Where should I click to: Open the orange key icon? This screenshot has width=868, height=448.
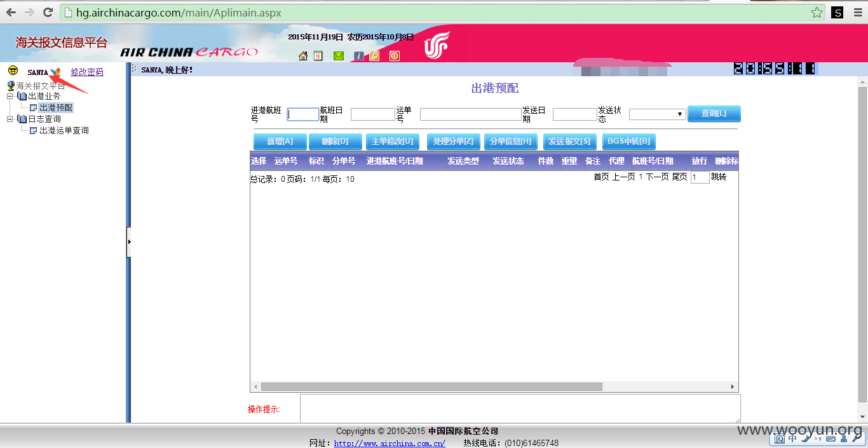[374, 56]
